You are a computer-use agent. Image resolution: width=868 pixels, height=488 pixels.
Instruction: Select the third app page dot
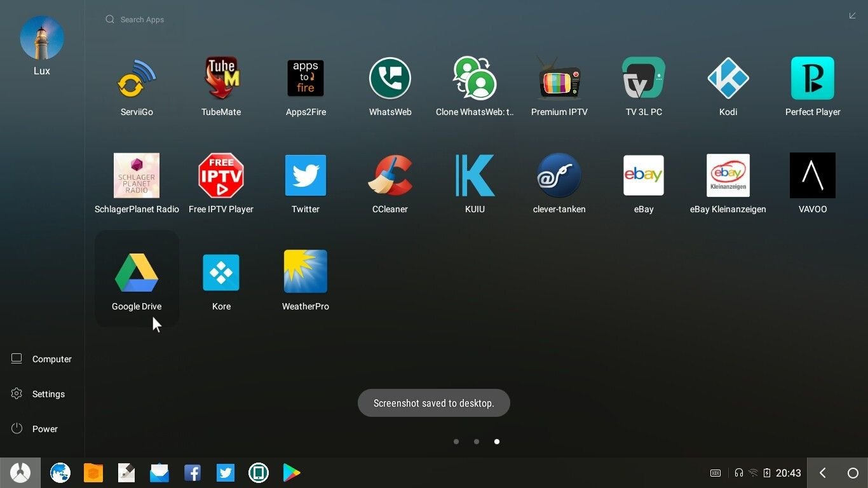click(497, 442)
